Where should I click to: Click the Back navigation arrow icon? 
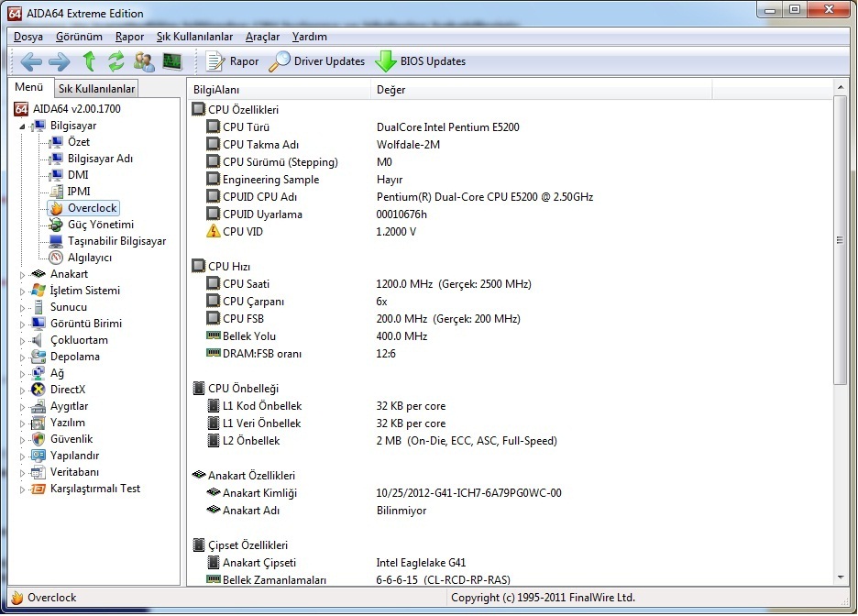(x=31, y=61)
